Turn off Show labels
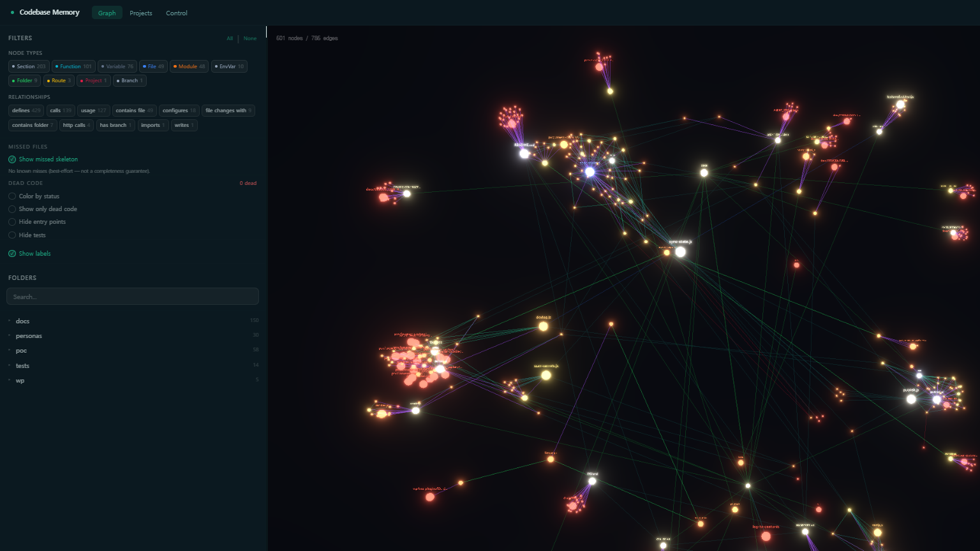Image resolution: width=980 pixels, height=551 pixels. [x=29, y=254]
